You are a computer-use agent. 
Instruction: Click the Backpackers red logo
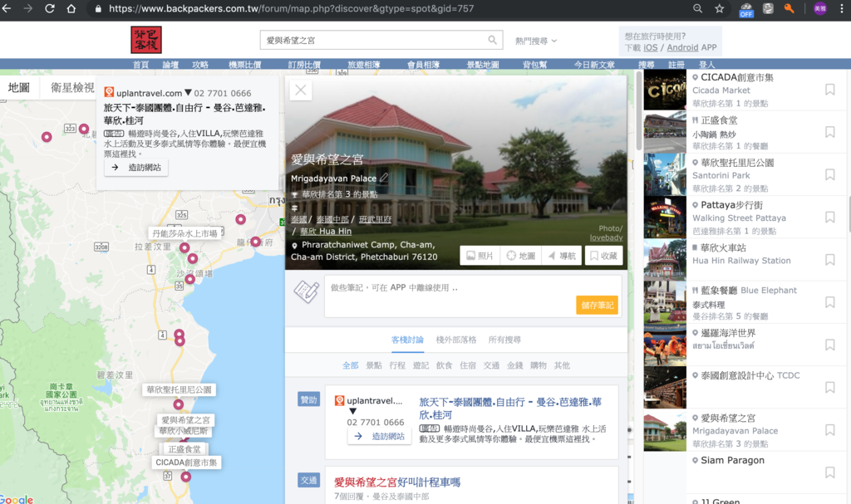point(146,40)
